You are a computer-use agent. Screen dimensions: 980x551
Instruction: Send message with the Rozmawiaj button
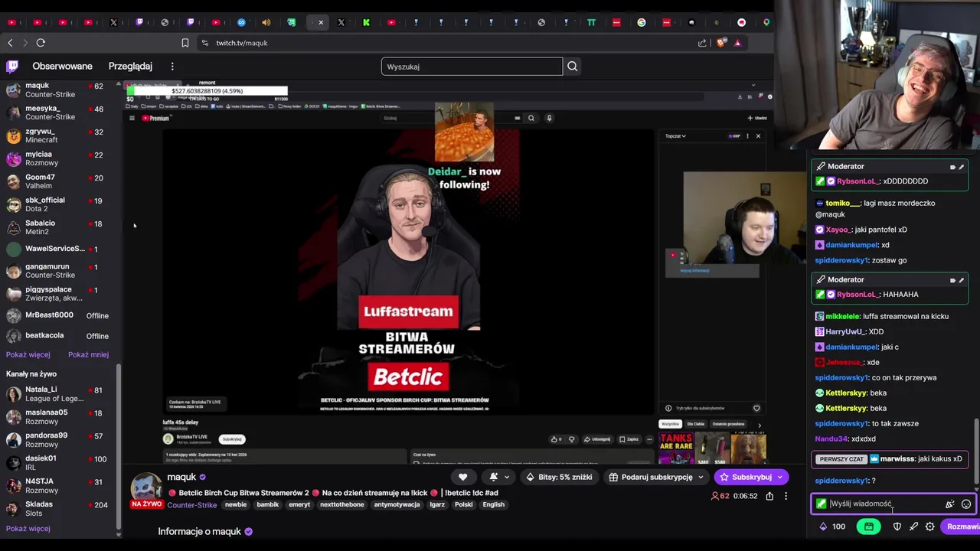(x=961, y=527)
